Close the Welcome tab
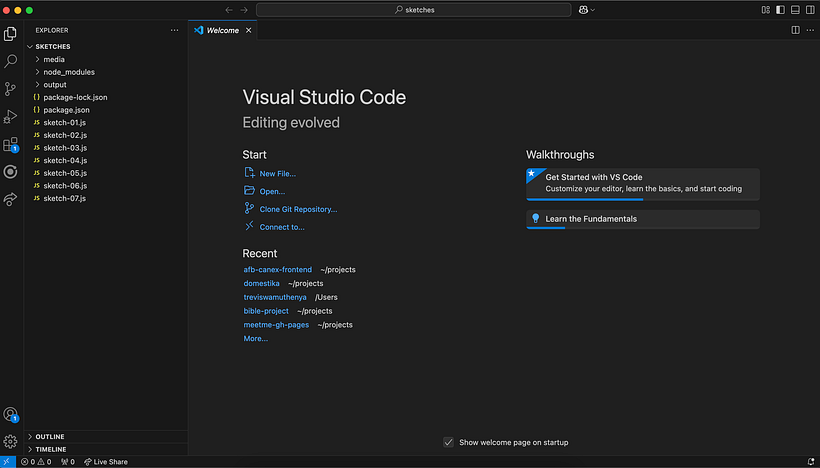The height and width of the screenshot is (468, 820). pos(248,30)
